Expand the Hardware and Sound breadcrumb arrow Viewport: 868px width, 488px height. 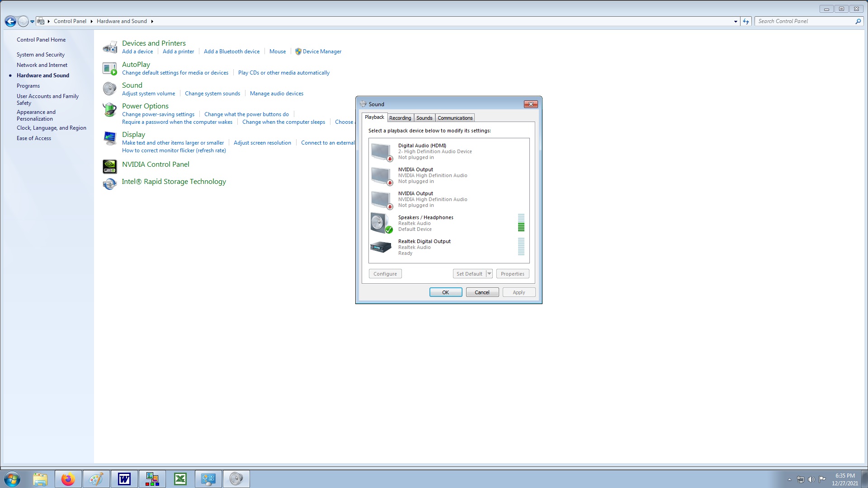coord(152,21)
